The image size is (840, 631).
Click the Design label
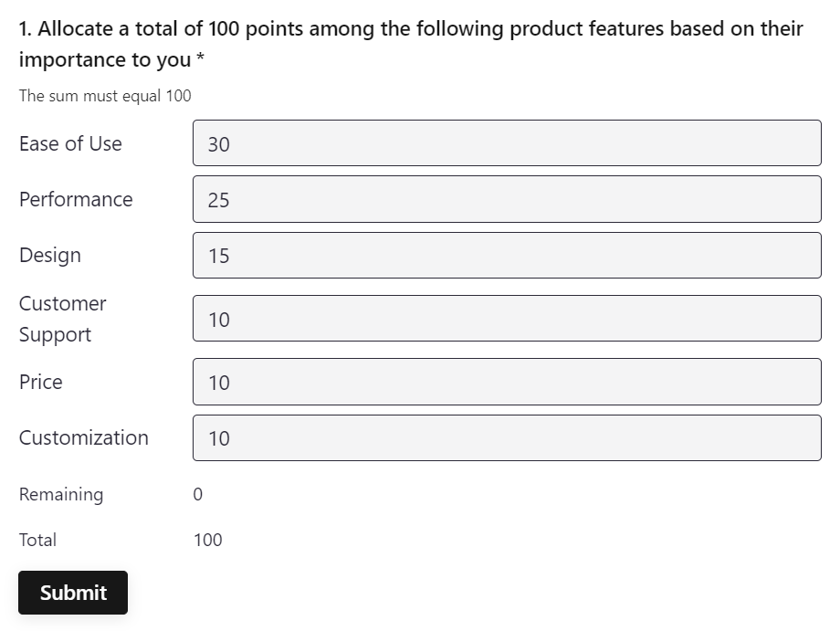click(x=49, y=256)
